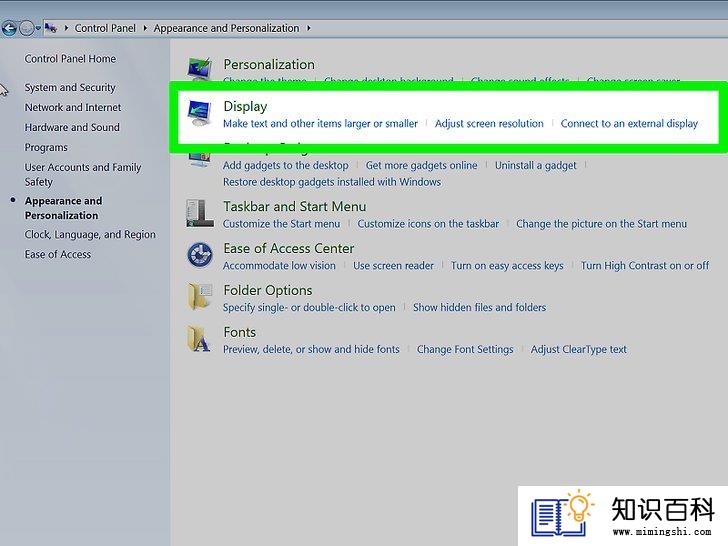Click the Ease of Access Center icon
The image size is (728, 546).
pos(200,255)
